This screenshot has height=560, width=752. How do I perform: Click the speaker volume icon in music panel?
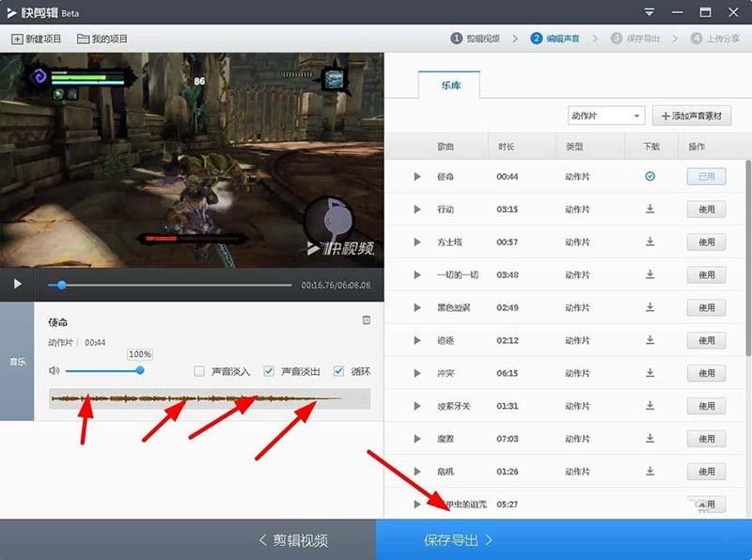click(55, 369)
